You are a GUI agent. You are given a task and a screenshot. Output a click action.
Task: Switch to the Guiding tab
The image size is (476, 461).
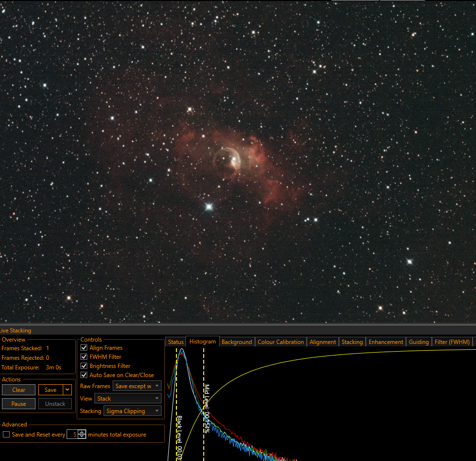click(x=418, y=342)
